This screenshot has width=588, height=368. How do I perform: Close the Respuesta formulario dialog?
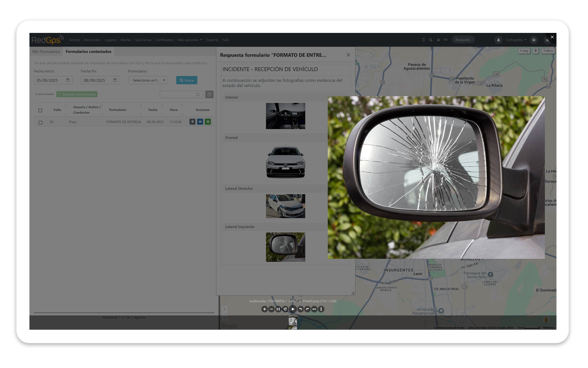click(x=348, y=55)
